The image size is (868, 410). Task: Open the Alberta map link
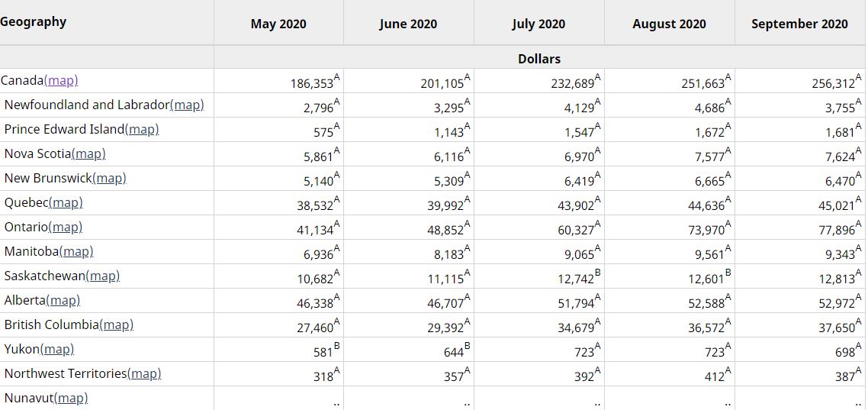[63, 300]
